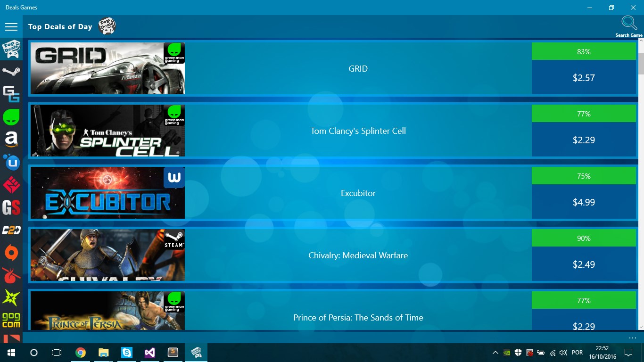Click the 83% discount badge for GRID
Image resolution: width=644 pixels, height=362 pixels.
click(x=584, y=51)
